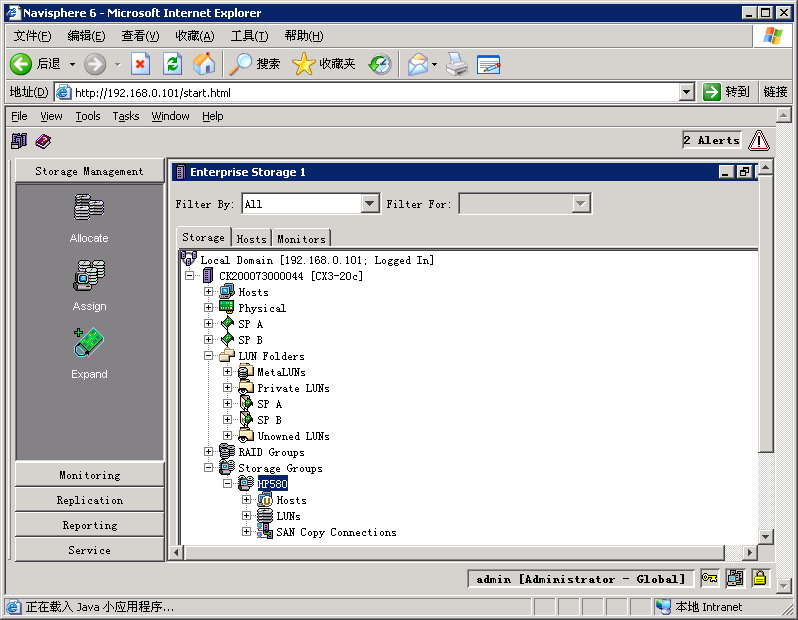Expand the LUNs node under HP580
Screen dimensions: 798x620
coord(246,516)
